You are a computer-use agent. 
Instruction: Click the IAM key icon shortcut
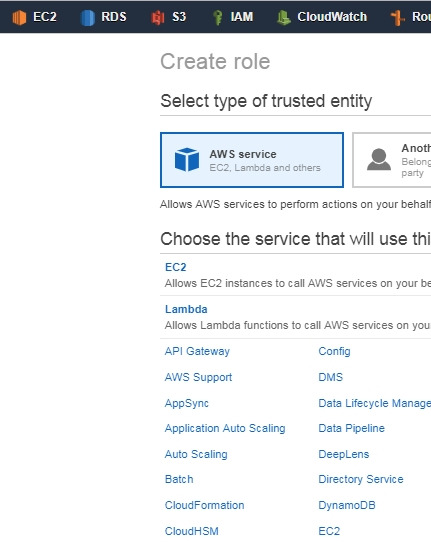tap(217, 17)
